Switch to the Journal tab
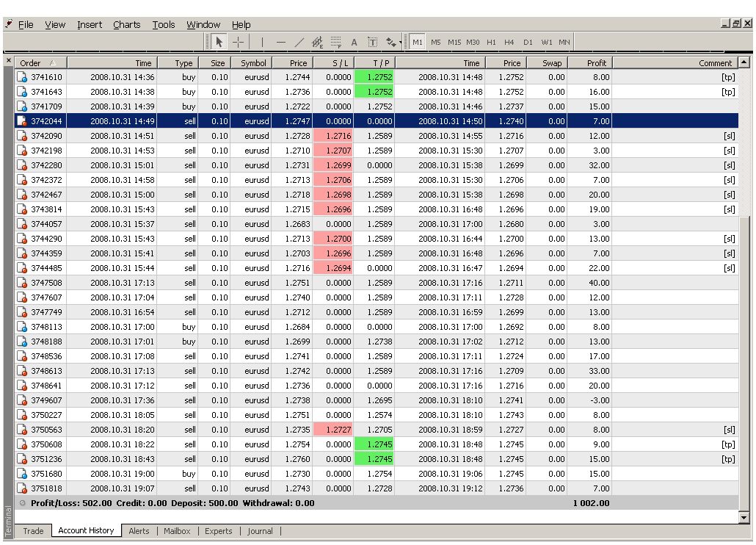Image resolution: width=756 pixels, height=545 pixels. pos(260,531)
